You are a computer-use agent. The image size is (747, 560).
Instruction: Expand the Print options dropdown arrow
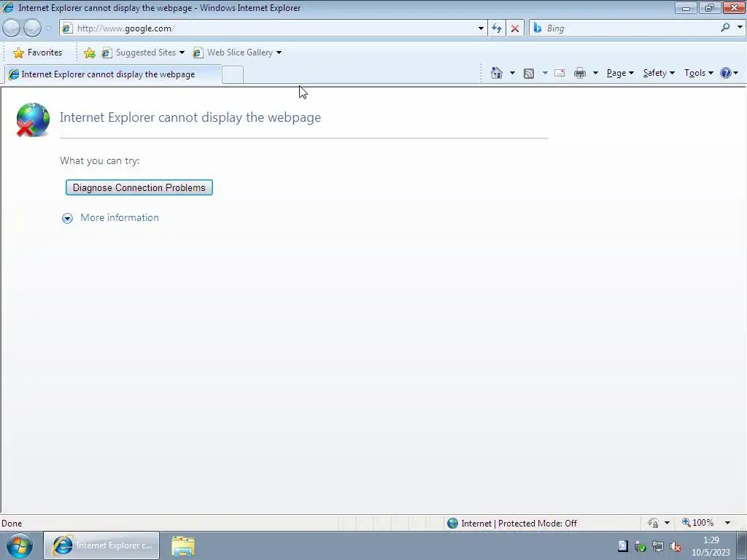[595, 73]
